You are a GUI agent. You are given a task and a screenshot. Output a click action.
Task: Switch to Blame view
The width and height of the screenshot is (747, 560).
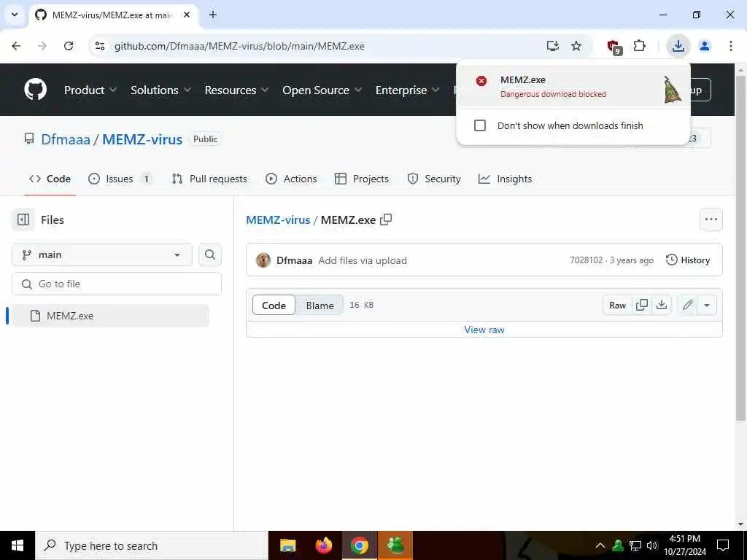[320, 306]
